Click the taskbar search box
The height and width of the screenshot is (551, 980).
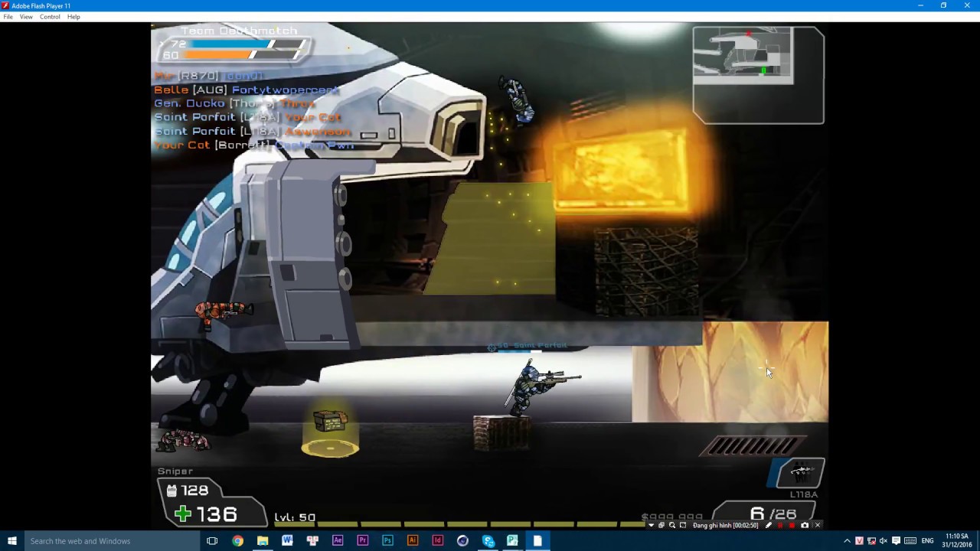(112, 541)
